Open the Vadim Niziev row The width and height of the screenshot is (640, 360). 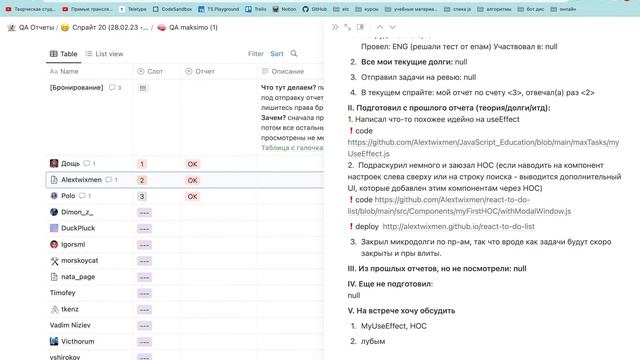point(70,325)
